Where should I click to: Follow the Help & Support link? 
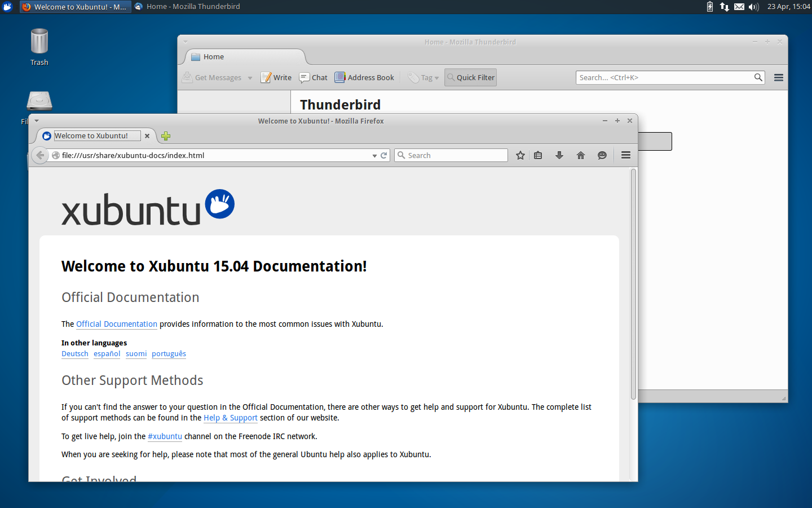click(230, 418)
